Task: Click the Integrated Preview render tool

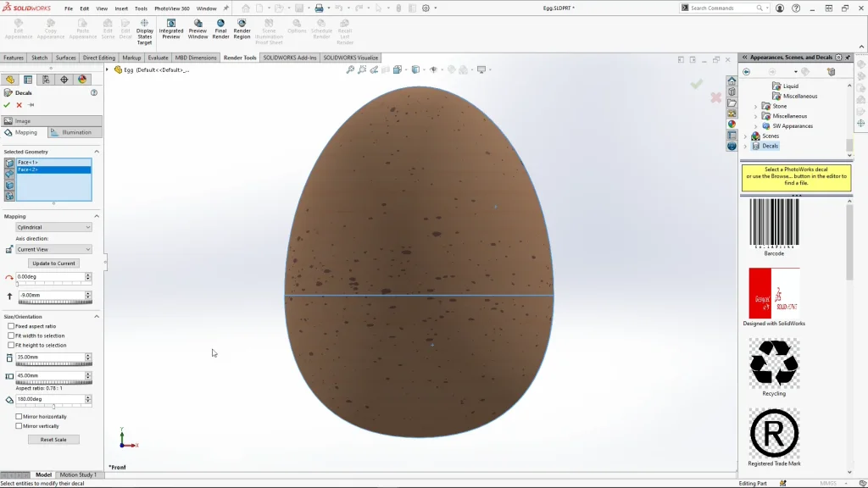Action: coord(171,28)
